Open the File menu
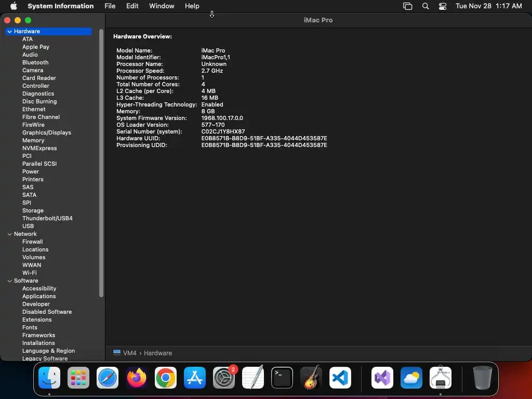 point(110,6)
